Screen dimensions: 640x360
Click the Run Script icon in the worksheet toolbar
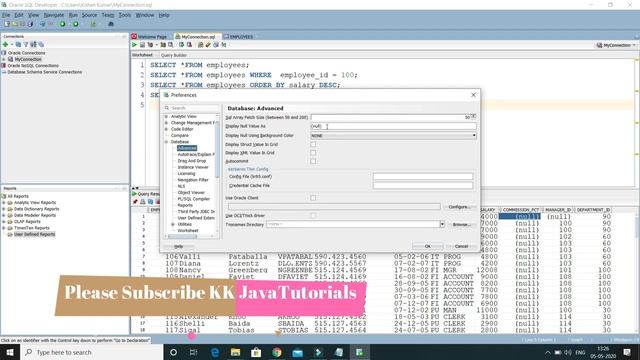click(x=142, y=45)
